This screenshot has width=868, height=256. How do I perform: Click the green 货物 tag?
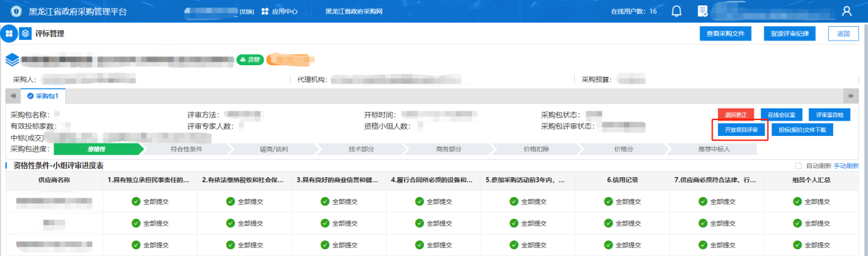pos(249,60)
